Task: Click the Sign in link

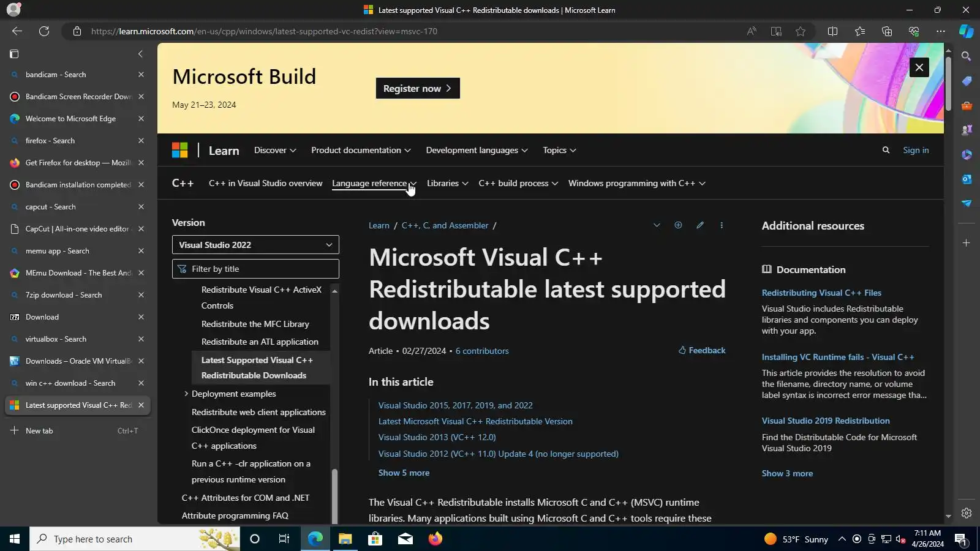Action: point(916,150)
